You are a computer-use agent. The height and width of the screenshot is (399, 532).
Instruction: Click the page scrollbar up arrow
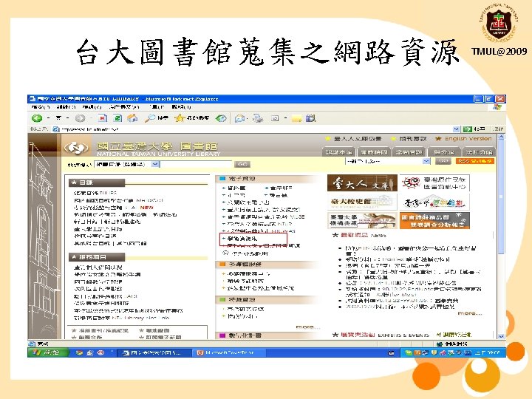click(502, 137)
